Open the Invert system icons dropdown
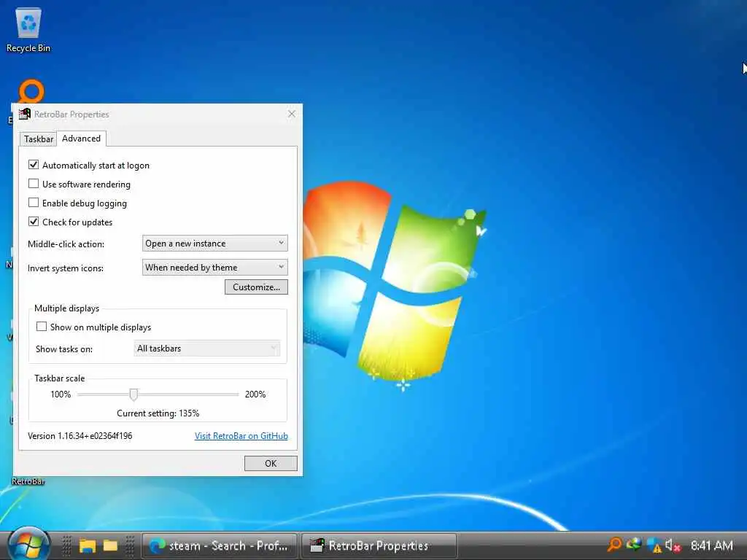This screenshot has height=560, width=747. click(215, 267)
